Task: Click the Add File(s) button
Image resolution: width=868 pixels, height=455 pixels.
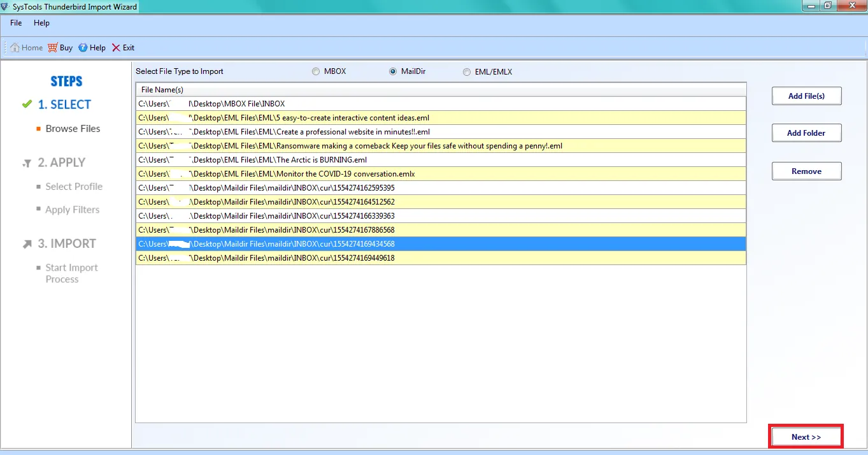Action: tap(806, 96)
